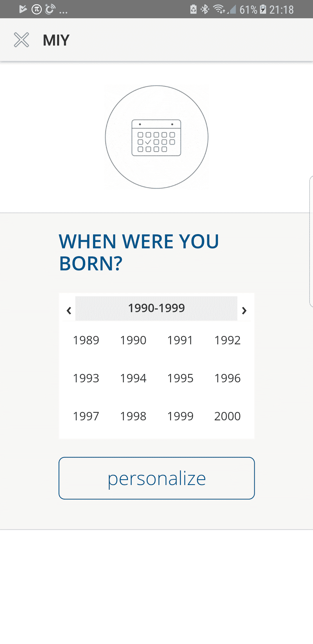Tap the calendar icon in circle
This screenshot has height=644, width=313.
[156, 137]
